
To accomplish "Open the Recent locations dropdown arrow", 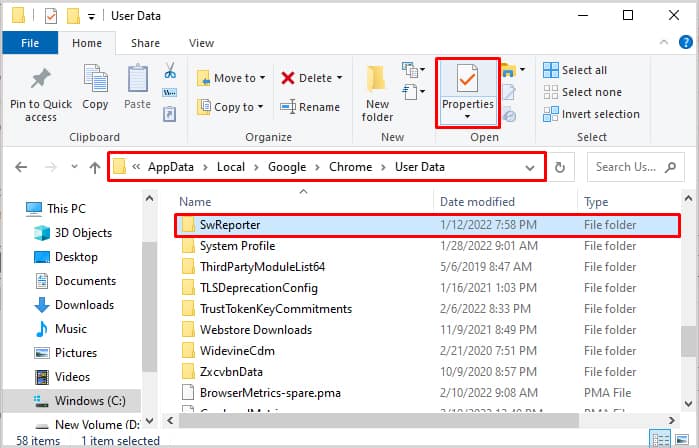I will [x=74, y=167].
